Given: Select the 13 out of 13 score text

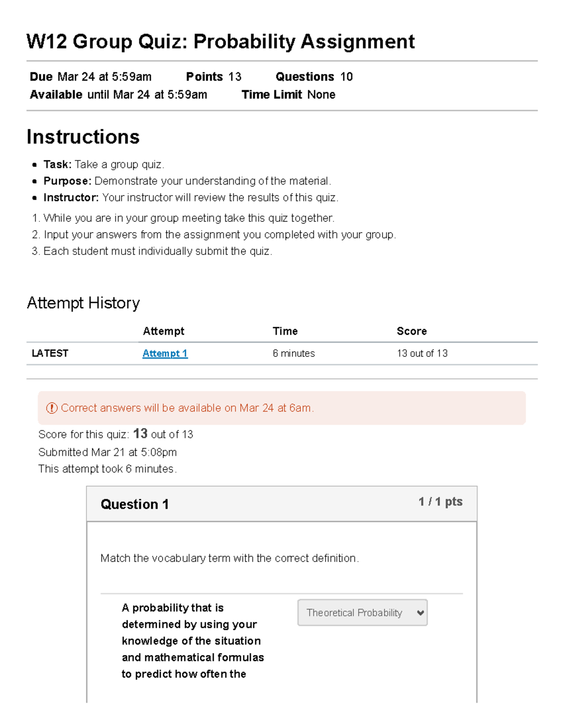Looking at the screenshot, I should (422, 353).
